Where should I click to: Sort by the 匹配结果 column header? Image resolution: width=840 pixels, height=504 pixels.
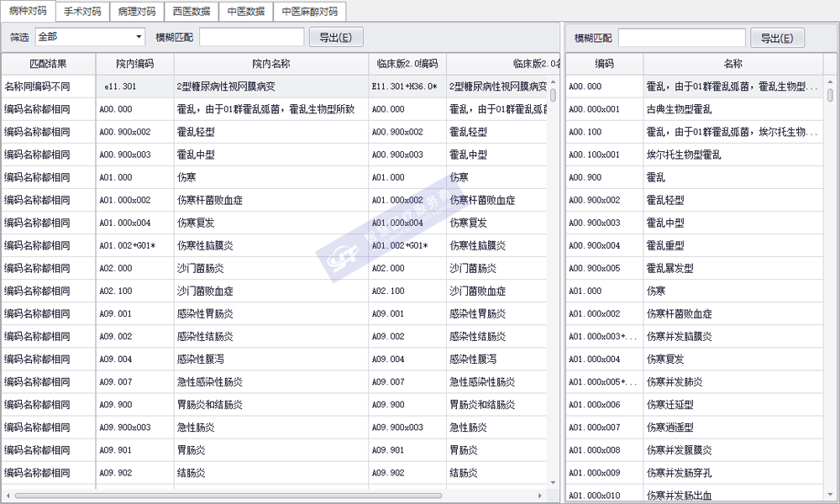pyautogui.click(x=48, y=64)
